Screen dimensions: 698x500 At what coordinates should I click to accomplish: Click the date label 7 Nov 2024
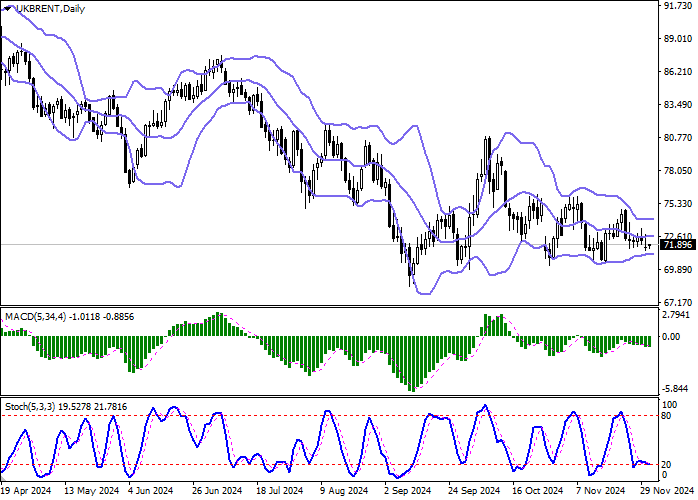pyautogui.click(x=601, y=491)
